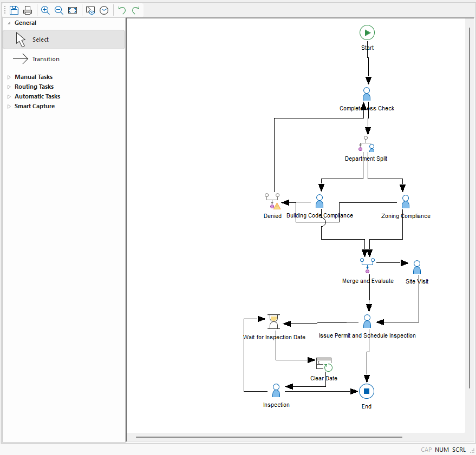Select the Site Visit task node

[x=417, y=267]
